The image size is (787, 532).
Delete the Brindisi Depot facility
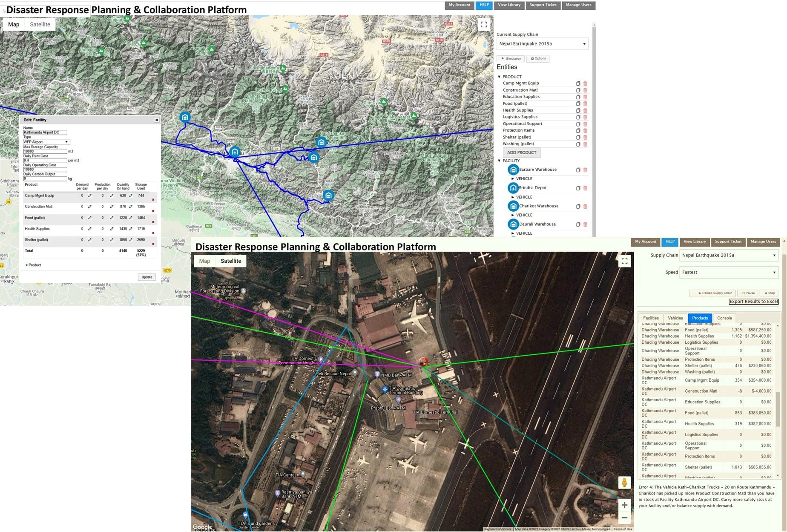click(585, 188)
